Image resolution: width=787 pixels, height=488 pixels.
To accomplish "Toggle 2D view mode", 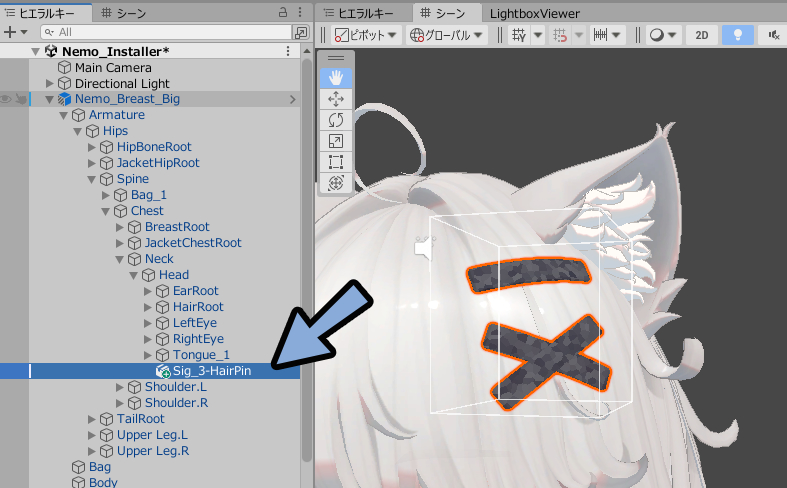I will (x=702, y=35).
